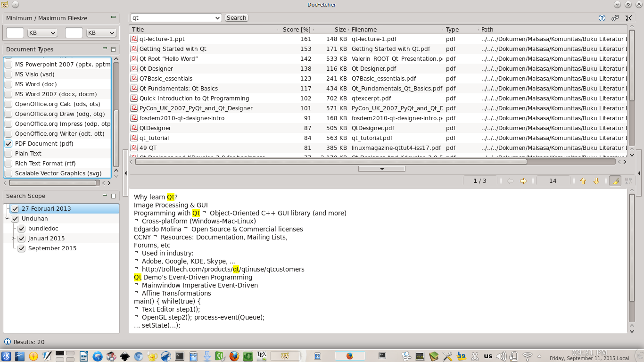Minimize DocFetcher to system tray icon
The height and width of the screenshot is (362, 644).
(628, 18)
